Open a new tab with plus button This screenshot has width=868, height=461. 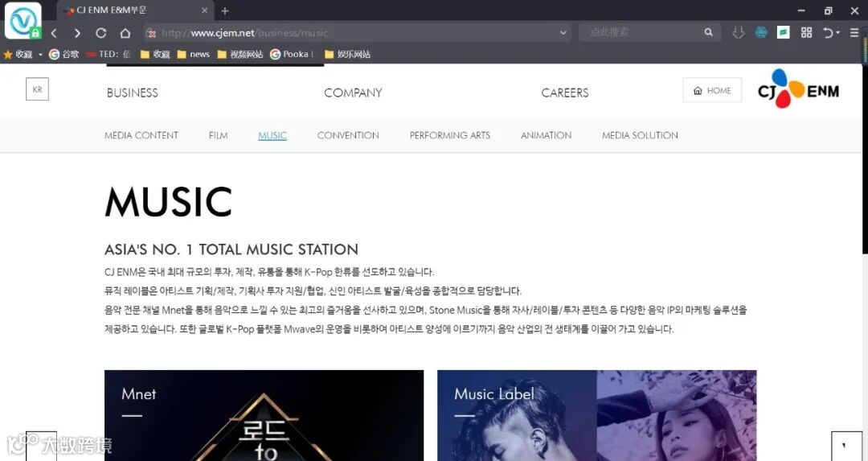click(225, 10)
